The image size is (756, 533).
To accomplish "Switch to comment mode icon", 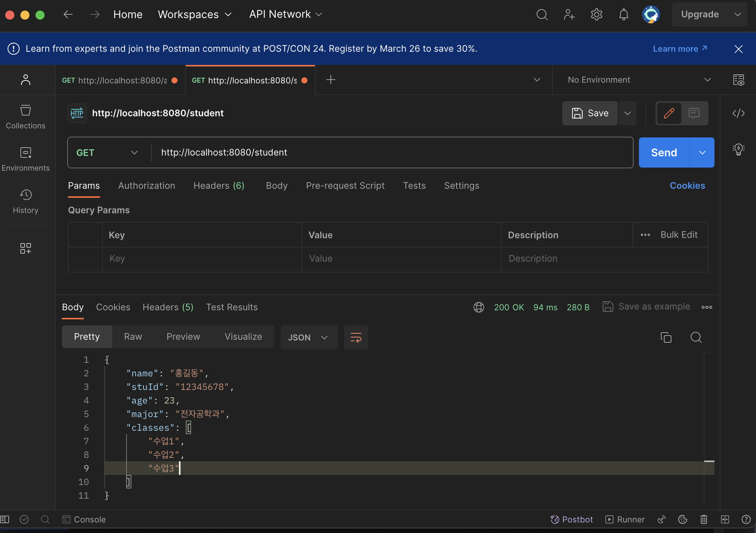I will tap(694, 113).
